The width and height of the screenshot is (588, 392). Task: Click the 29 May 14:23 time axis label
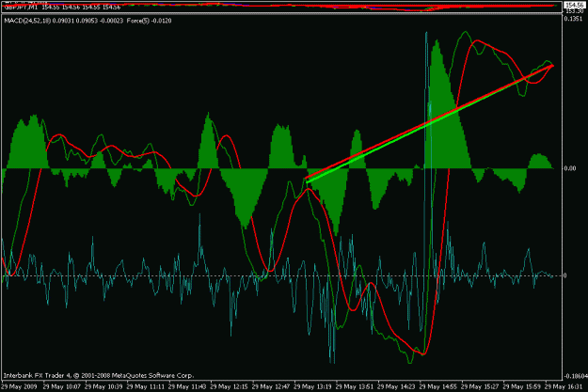click(x=397, y=386)
